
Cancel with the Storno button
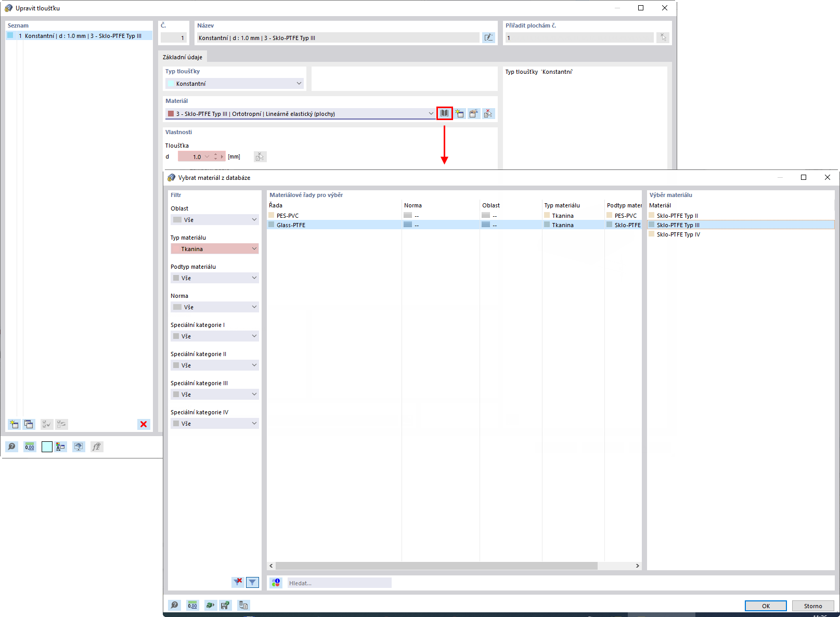[813, 606]
